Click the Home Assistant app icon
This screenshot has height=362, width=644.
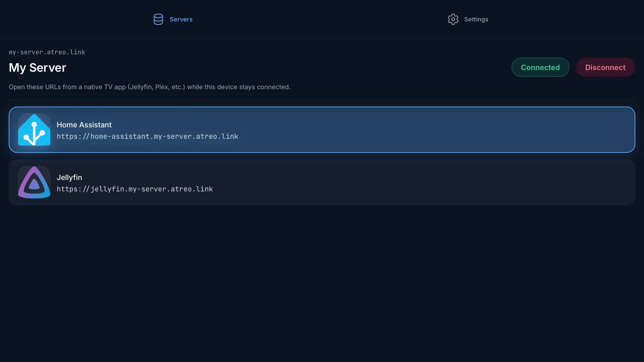point(34,130)
